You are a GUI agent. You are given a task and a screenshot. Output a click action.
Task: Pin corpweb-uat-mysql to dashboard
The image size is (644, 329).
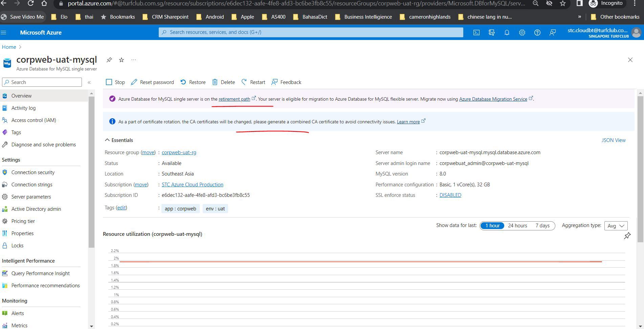click(x=109, y=60)
